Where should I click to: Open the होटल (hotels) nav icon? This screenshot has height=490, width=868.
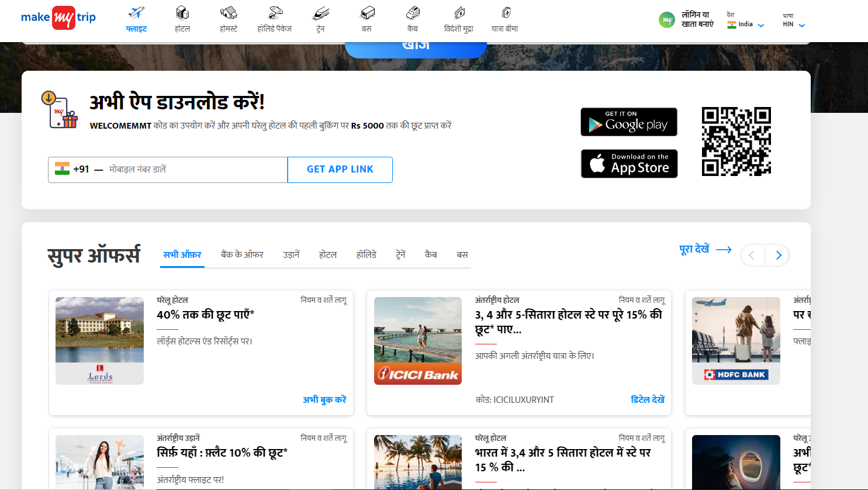(182, 12)
